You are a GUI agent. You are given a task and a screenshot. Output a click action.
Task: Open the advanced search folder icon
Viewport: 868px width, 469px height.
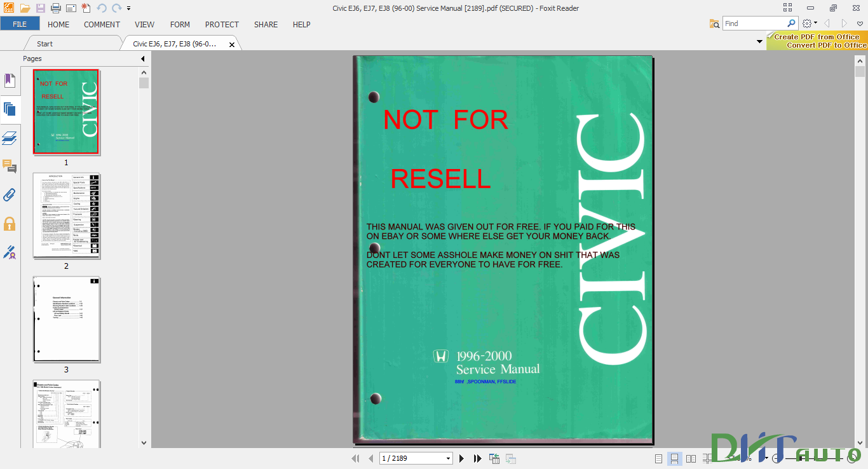pos(715,24)
